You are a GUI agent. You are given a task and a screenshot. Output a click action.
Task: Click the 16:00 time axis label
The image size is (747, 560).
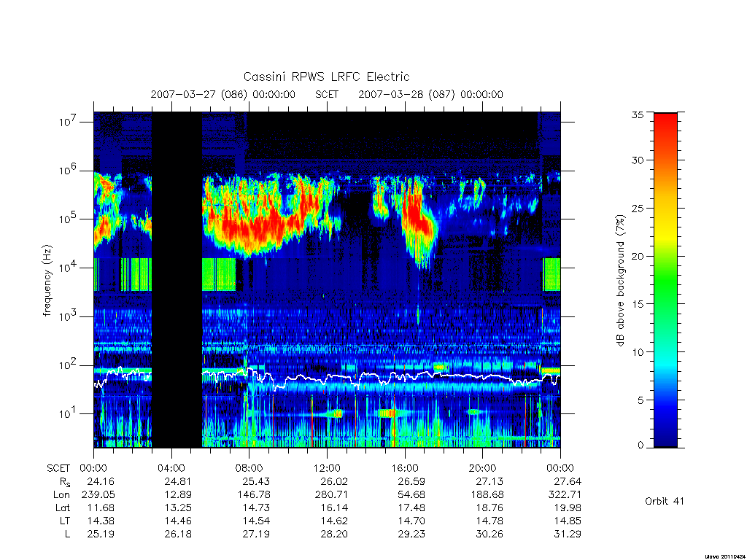404,468
